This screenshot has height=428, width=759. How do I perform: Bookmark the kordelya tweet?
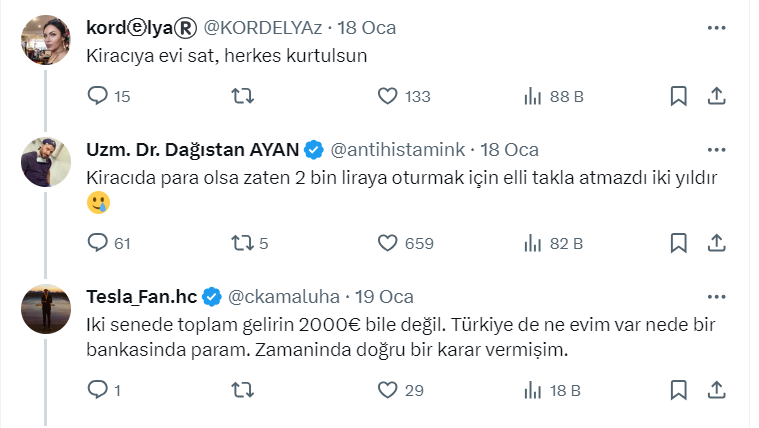678,96
